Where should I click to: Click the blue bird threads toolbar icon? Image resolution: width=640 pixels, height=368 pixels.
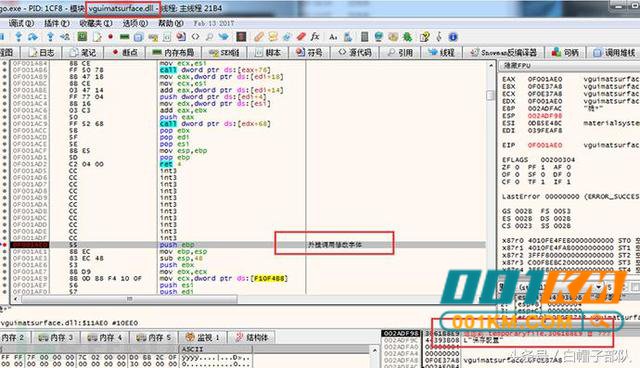coord(224,37)
